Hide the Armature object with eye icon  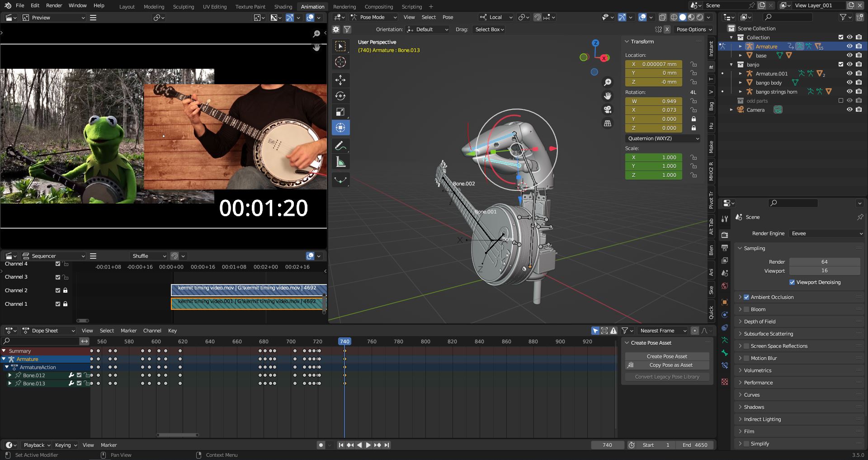pos(849,46)
